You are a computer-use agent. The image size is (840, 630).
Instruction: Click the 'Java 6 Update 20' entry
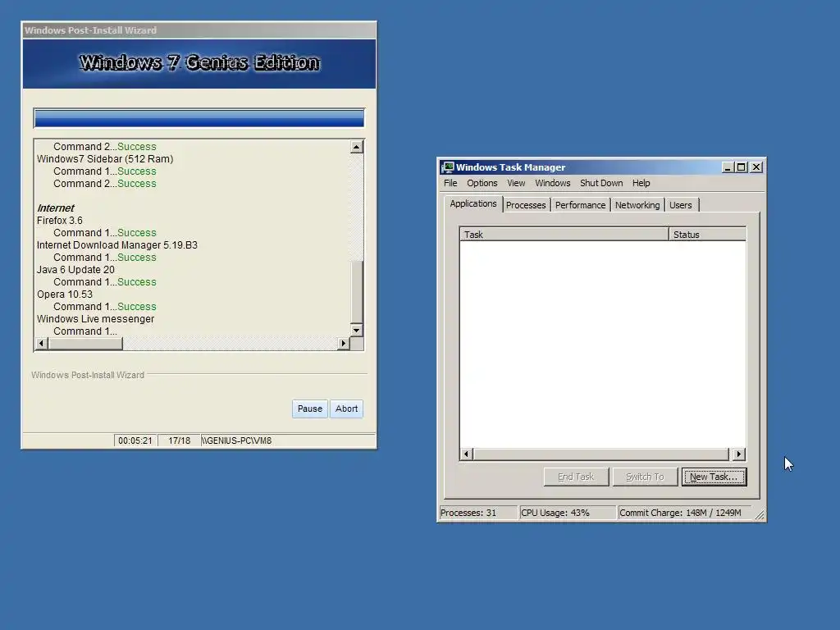coord(75,269)
